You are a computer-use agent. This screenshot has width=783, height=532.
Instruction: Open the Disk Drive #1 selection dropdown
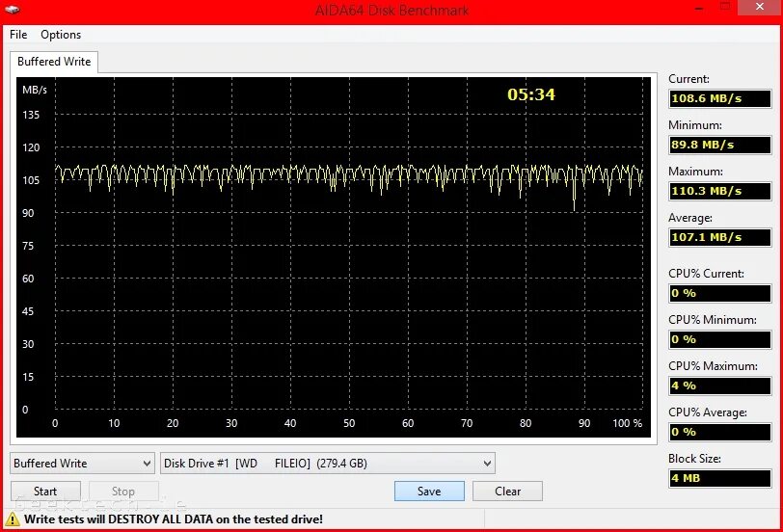coord(328,464)
